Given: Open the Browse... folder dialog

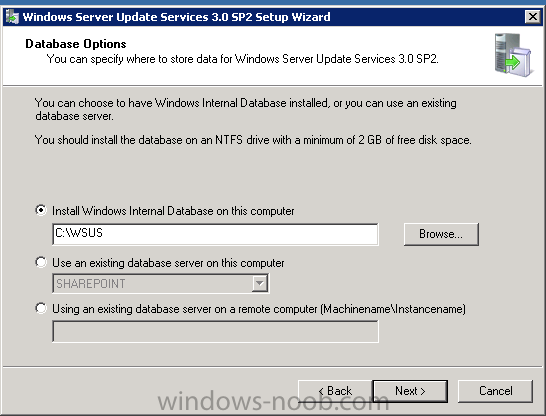Looking at the screenshot, I should point(441,234).
